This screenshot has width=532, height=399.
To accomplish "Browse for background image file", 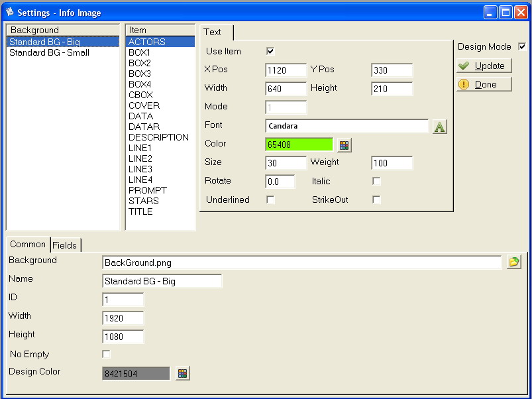I will click(514, 262).
